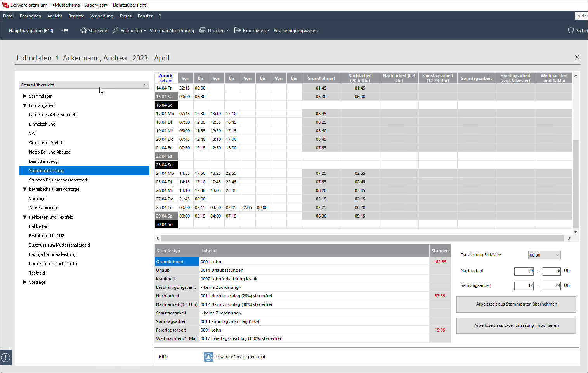Image resolution: width=588 pixels, height=373 pixels.
Task: Open Bescheinigungswesen
Action: coord(296,31)
